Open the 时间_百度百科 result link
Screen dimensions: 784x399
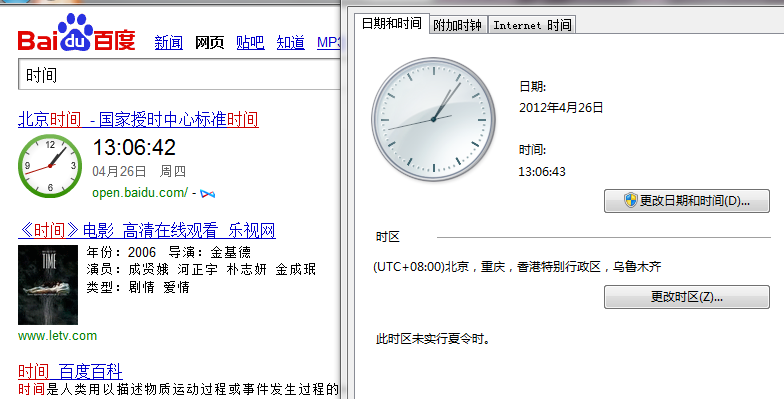(70, 372)
